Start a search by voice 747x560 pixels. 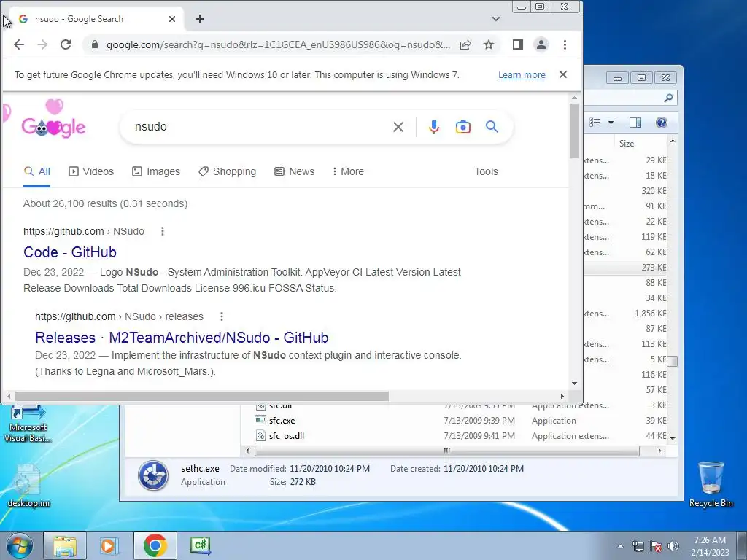[433, 127]
